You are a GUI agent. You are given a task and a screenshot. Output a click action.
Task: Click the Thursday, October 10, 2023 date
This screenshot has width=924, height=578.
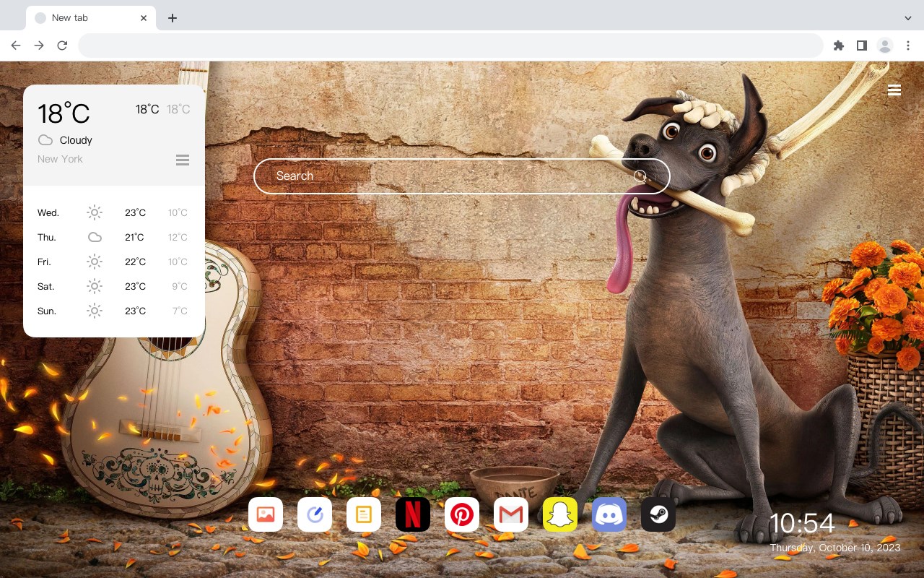tap(835, 548)
